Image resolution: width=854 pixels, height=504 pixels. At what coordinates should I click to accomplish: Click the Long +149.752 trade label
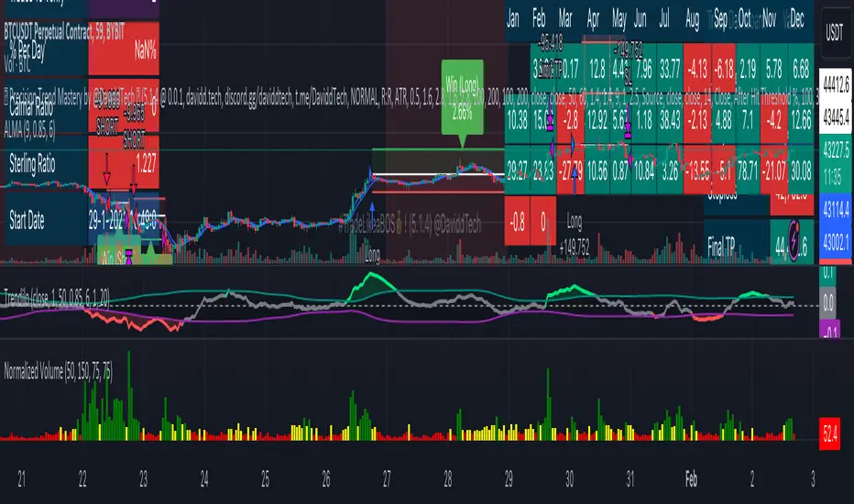point(574,235)
